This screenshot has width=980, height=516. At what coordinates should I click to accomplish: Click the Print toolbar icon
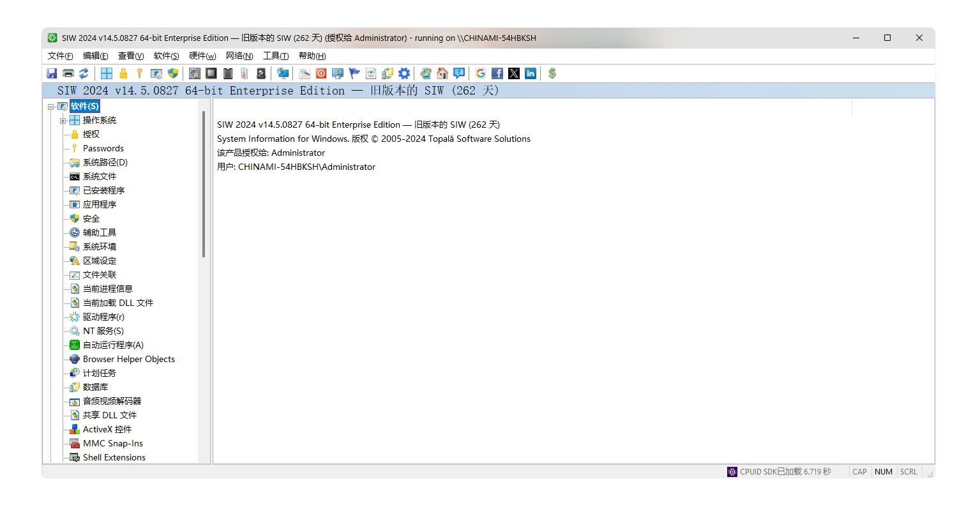pyautogui.click(x=68, y=73)
